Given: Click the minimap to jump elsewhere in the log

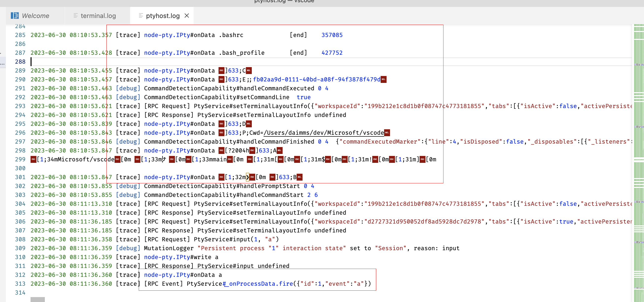Looking at the screenshot, I should (x=638, y=150).
